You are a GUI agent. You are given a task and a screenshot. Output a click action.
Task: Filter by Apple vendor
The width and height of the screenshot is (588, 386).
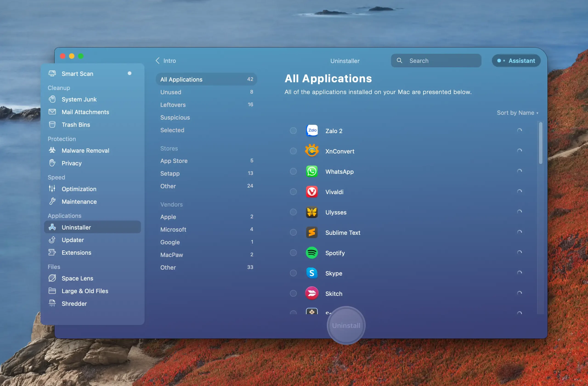pyautogui.click(x=206, y=217)
